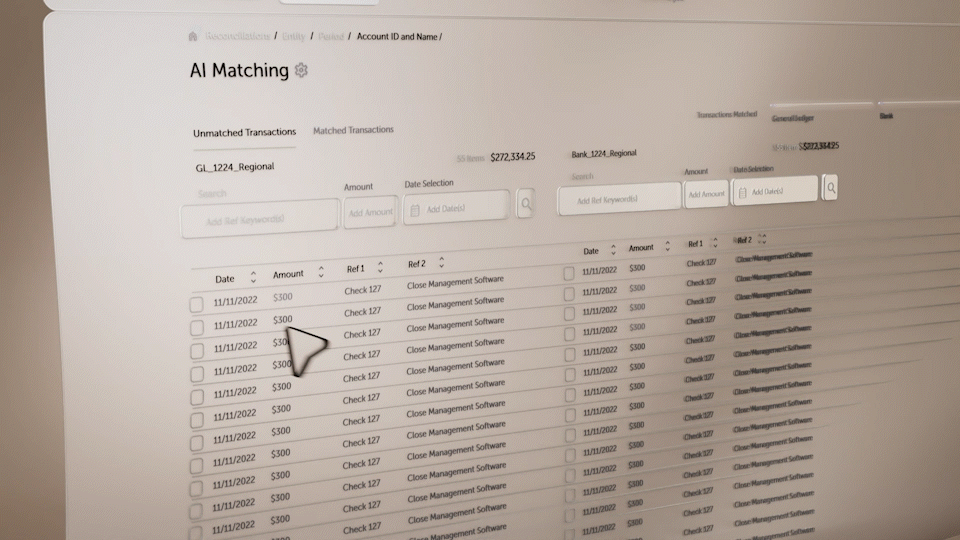960x540 pixels.
Task: Switch to Unmatched Transactions tab
Action: (x=244, y=132)
